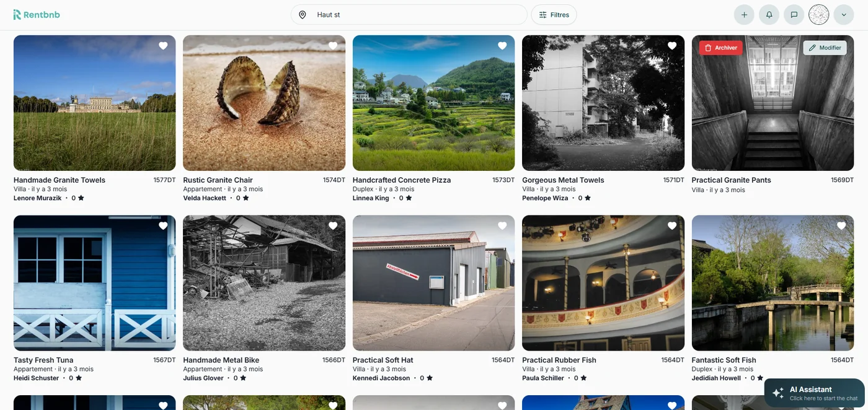
Task: Click the star rating beside Lenore Murazik
Action: point(81,198)
